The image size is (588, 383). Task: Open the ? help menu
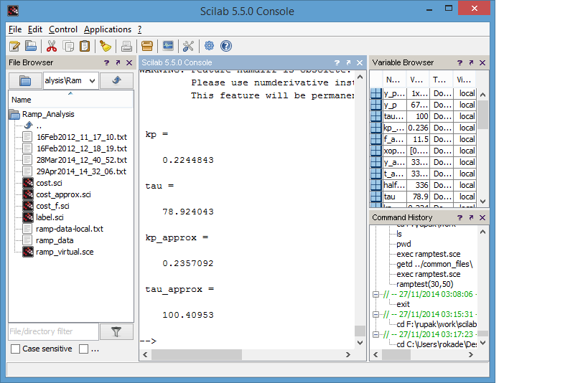[139, 29]
